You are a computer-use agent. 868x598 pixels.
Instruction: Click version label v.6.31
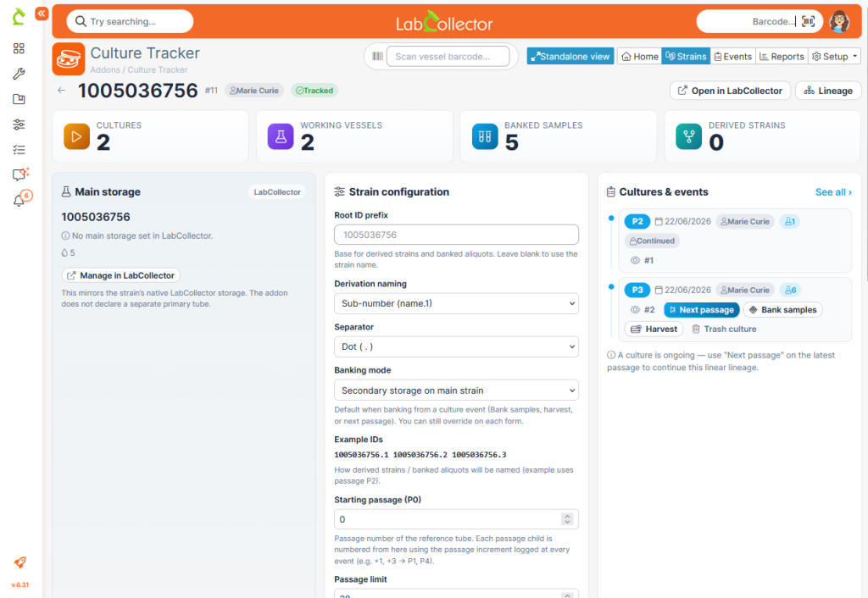(x=20, y=584)
